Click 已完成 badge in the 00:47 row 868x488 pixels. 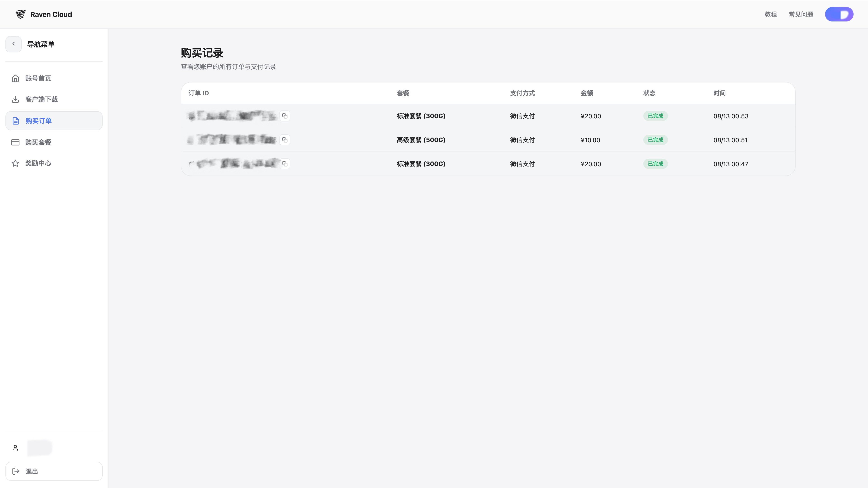coord(655,164)
